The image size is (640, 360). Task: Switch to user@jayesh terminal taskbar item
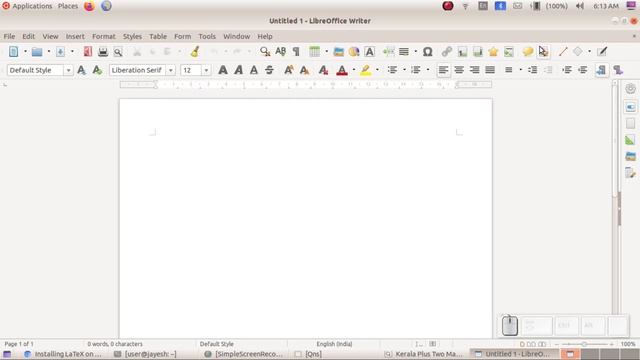point(145,354)
